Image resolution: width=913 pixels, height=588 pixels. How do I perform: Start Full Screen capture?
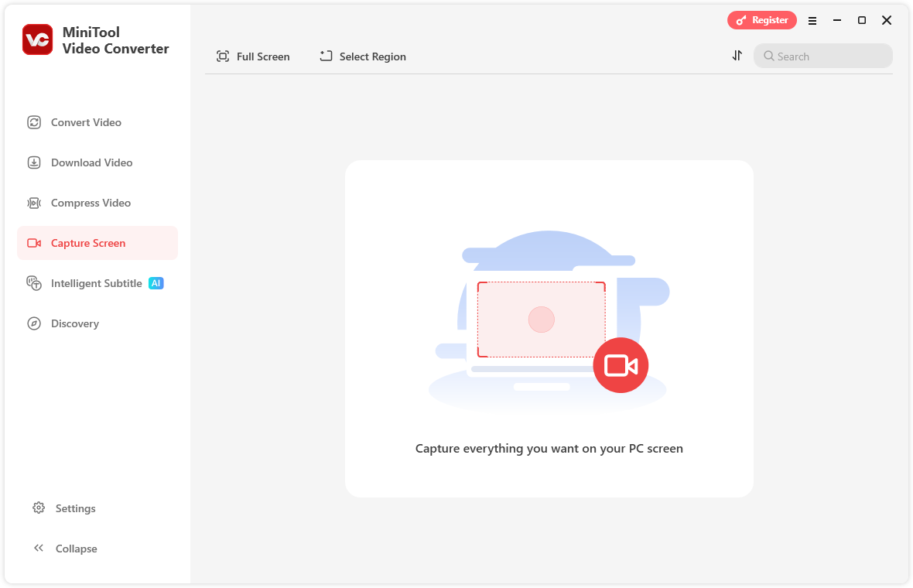(253, 56)
